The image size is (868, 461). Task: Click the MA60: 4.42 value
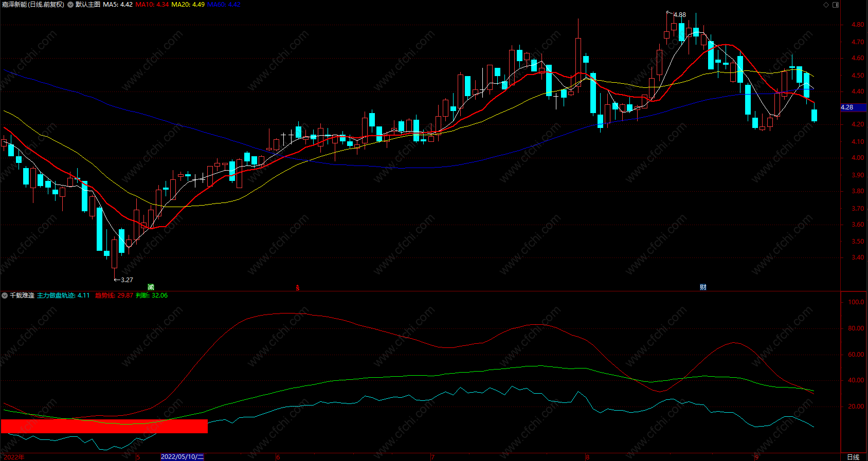[x=224, y=5]
